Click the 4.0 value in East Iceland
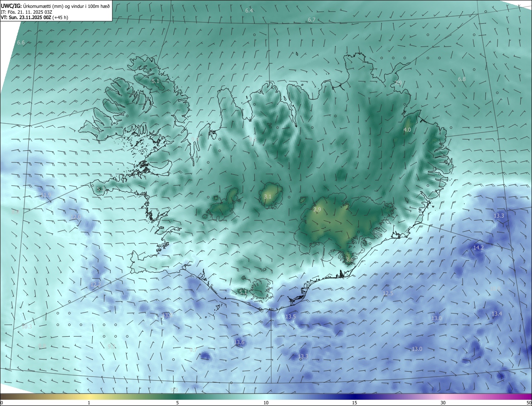The width and height of the screenshot is (532, 406). coord(407,130)
